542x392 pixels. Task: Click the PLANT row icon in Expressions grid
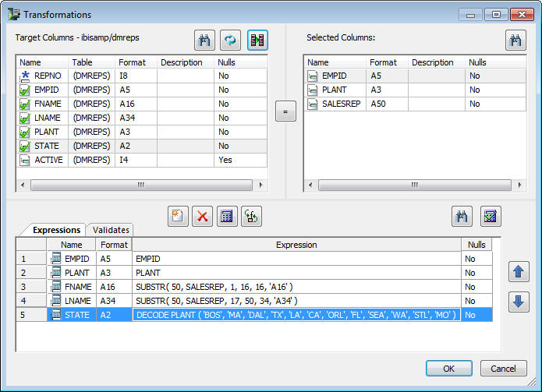[55, 273]
